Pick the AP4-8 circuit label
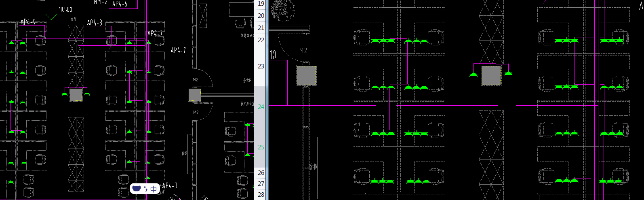 coord(95,23)
